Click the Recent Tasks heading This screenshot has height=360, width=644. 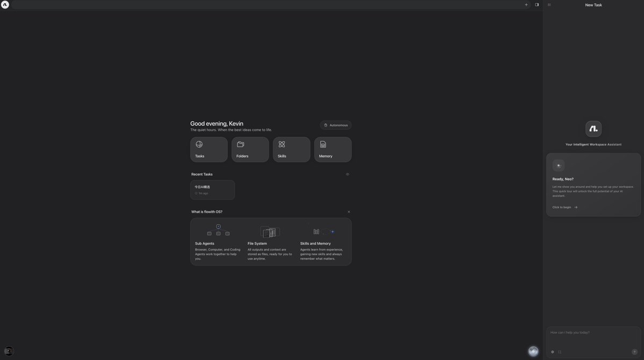201,174
